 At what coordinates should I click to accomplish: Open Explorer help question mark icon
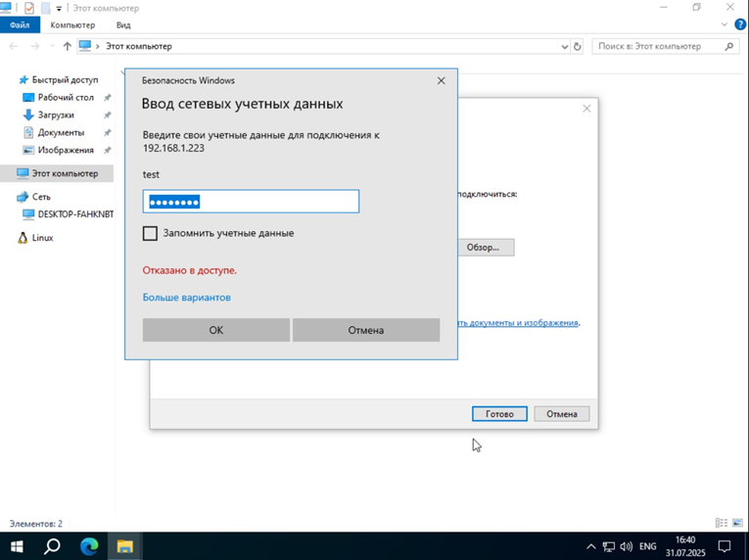tap(740, 24)
